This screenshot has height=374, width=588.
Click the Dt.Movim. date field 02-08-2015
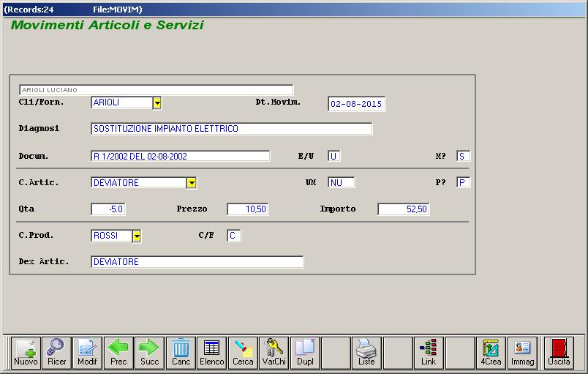click(357, 104)
